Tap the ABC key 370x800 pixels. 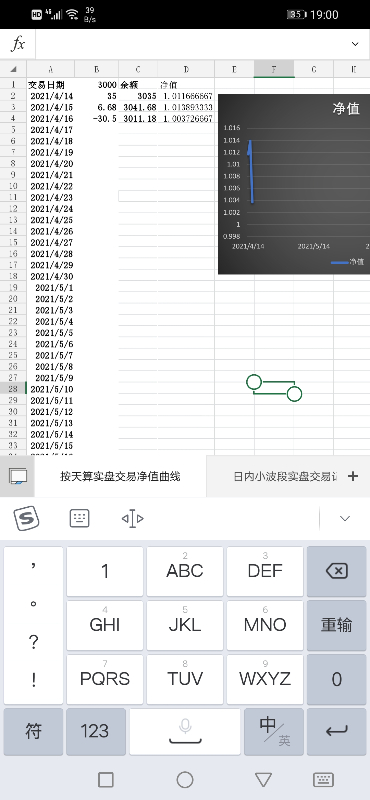(x=185, y=571)
